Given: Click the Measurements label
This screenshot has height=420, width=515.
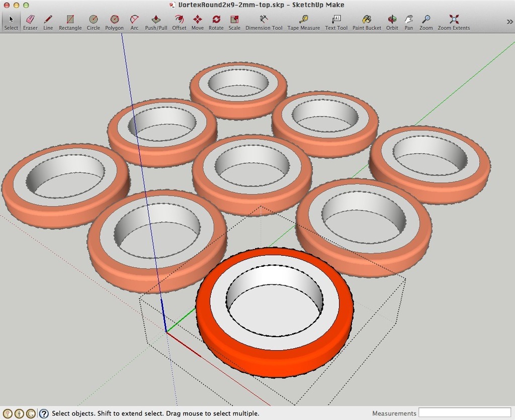Looking at the screenshot, I should 394,413.
